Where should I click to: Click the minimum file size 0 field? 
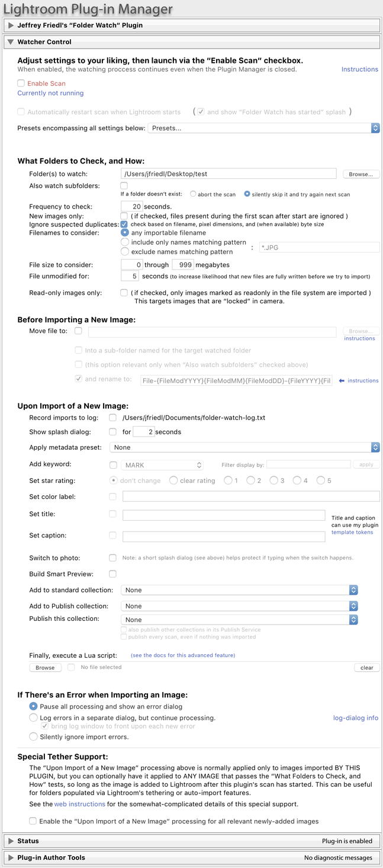[131, 265]
